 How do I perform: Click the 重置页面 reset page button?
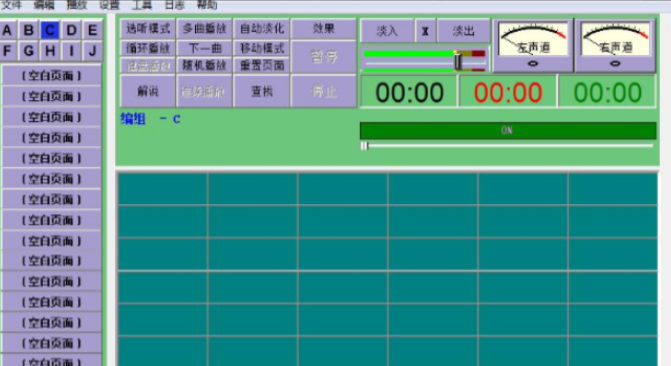(262, 65)
